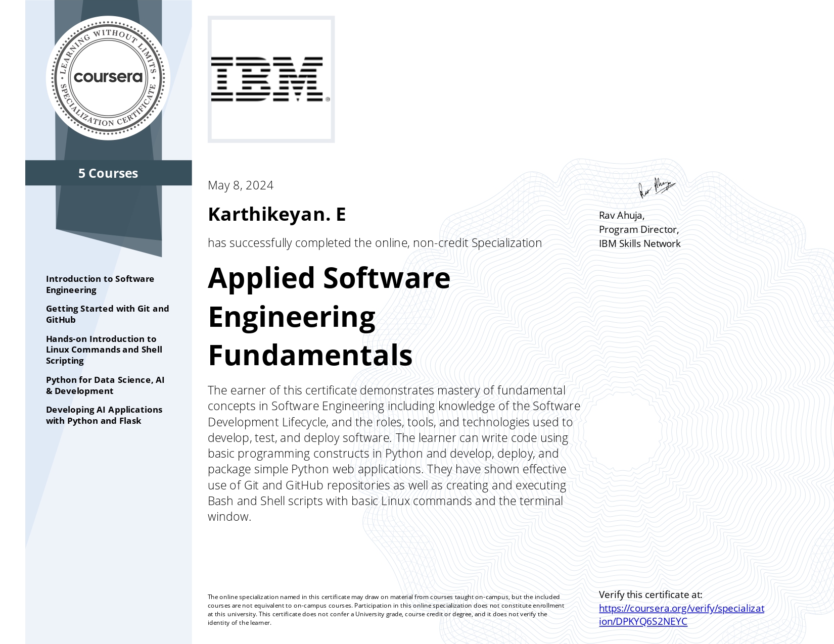Click the 5 Courses banner
The width and height of the screenshot is (834, 644).
pos(108,173)
